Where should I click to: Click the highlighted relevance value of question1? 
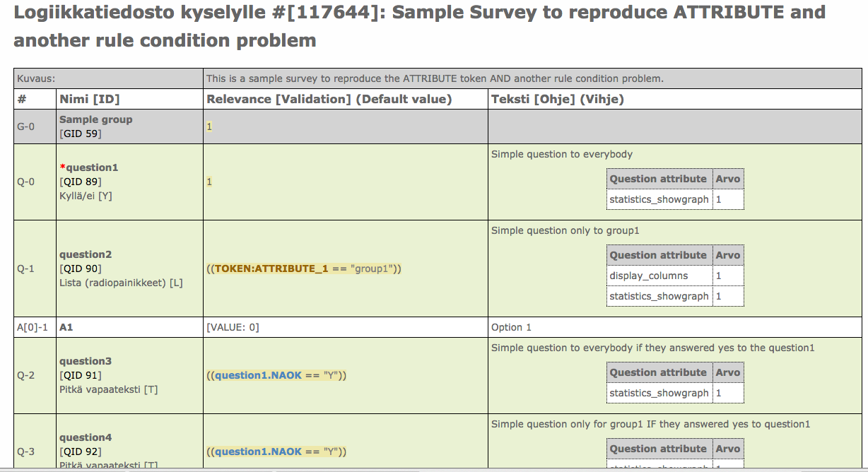pos(209,182)
